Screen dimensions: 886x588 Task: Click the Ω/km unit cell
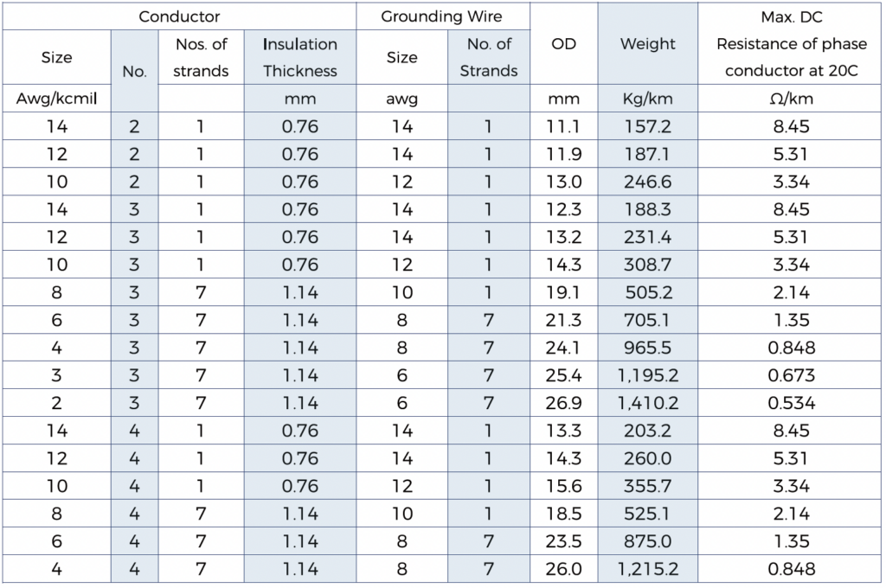click(791, 99)
